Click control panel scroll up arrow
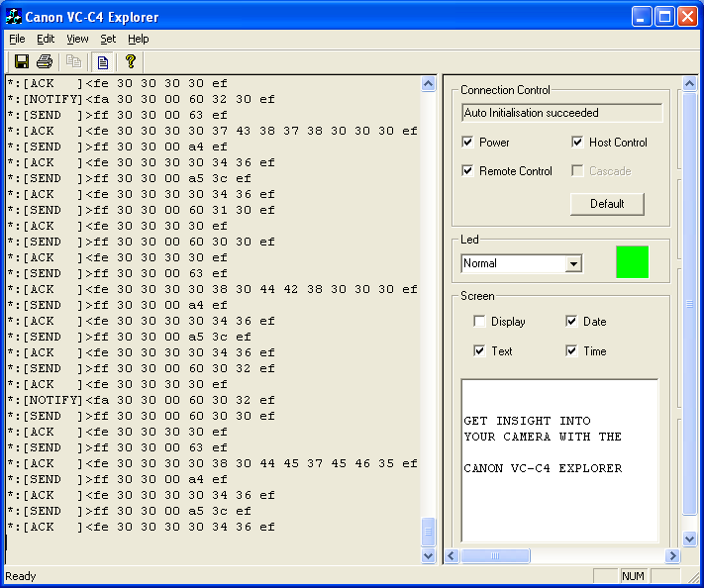704x588 pixels. click(689, 83)
